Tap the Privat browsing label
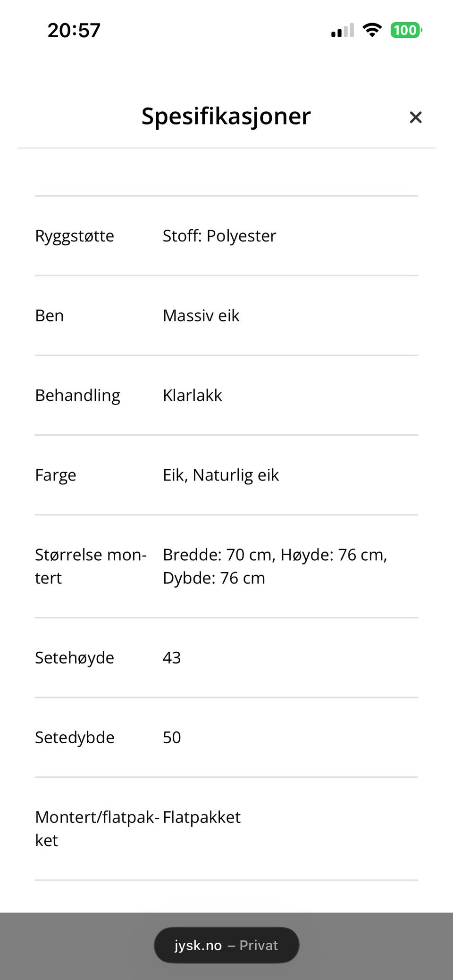This screenshot has width=453, height=980. [x=259, y=945]
